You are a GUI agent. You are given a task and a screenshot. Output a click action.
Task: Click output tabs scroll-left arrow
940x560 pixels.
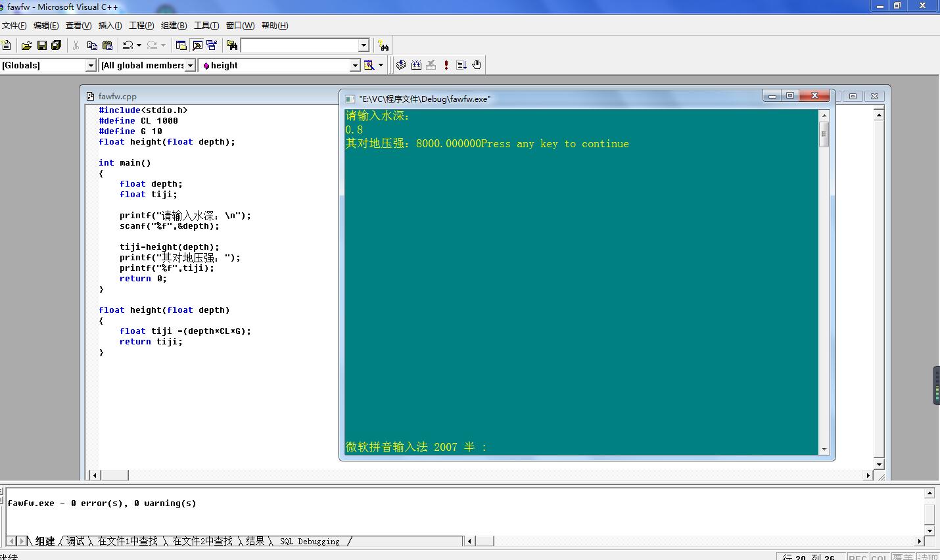(x=11, y=541)
